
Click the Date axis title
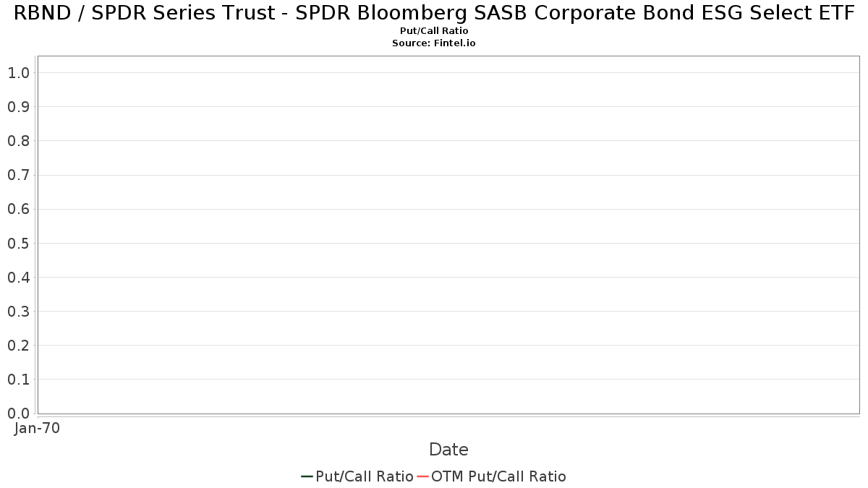click(x=448, y=450)
